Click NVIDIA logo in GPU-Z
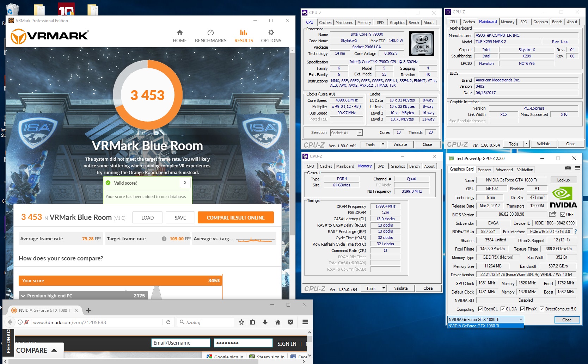 (563, 198)
